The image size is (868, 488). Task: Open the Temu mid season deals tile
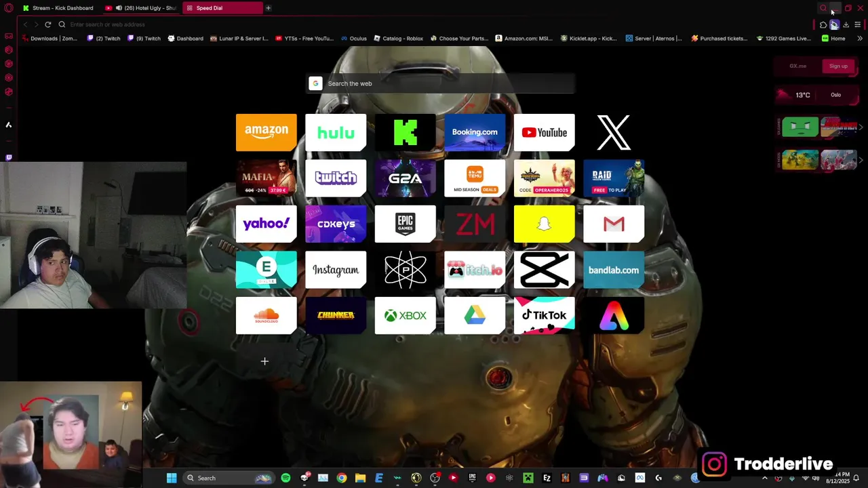(475, 178)
